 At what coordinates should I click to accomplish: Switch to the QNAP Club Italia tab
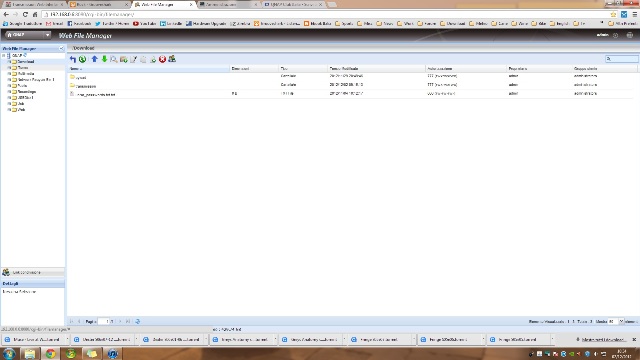tap(292, 4)
